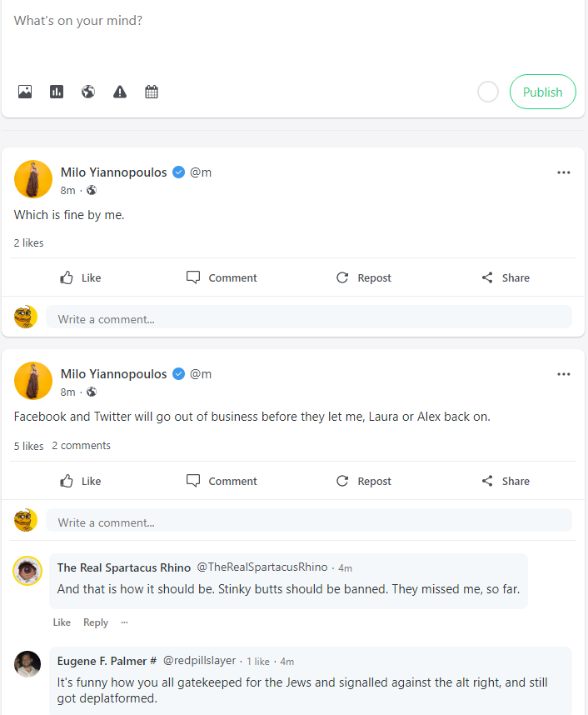Click the add image icon in composer
This screenshot has width=588, height=715.
(x=25, y=92)
